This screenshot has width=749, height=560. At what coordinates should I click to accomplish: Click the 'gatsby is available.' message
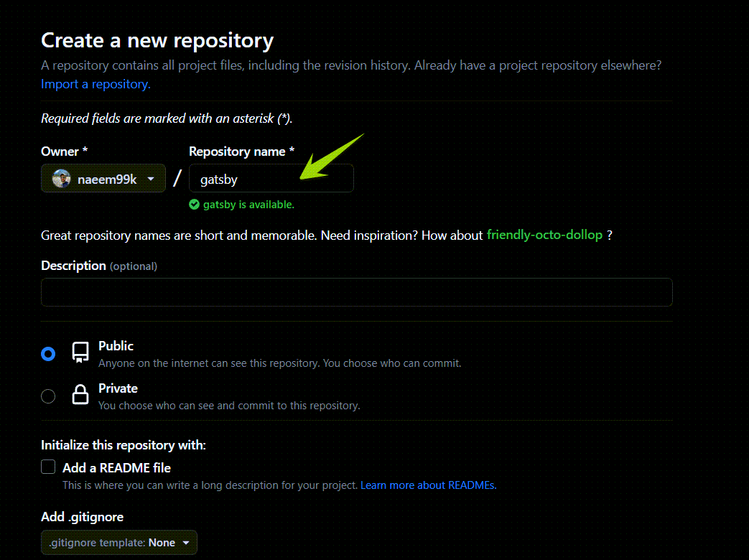pos(248,205)
